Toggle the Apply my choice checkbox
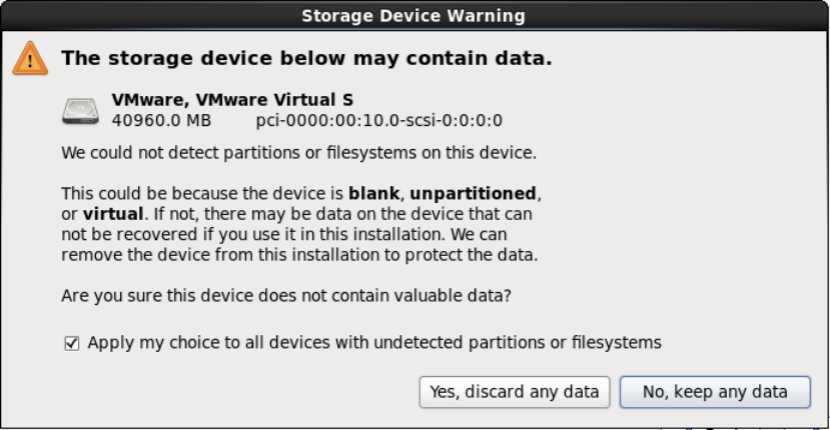This screenshot has width=830, height=430. coord(71,344)
